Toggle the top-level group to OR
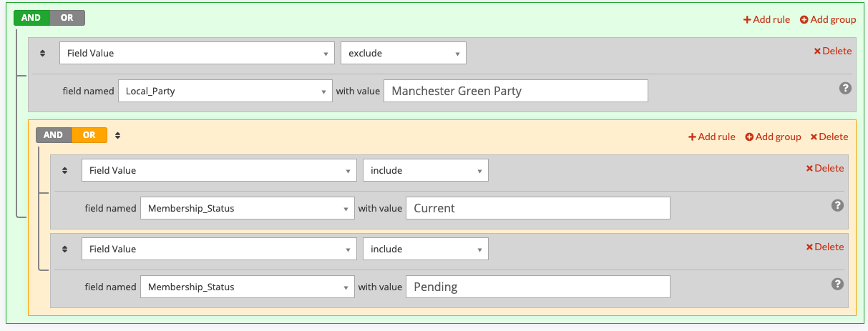 (x=67, y=18)
